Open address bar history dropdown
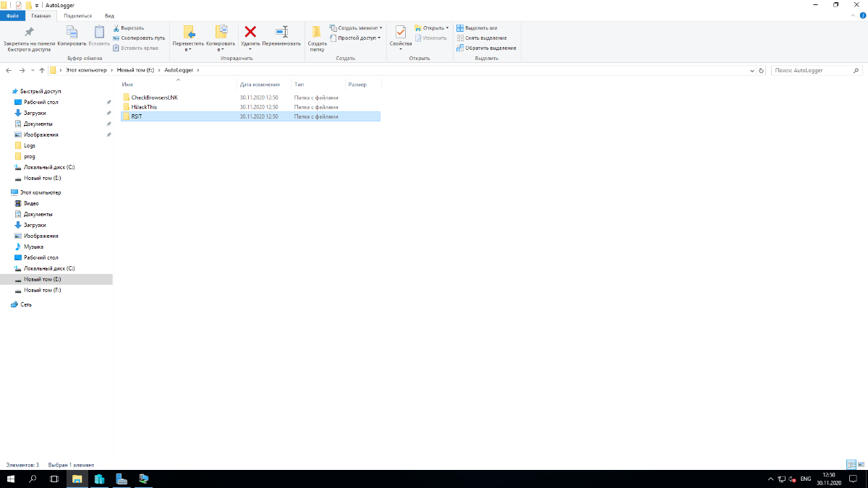The height and width of the screenshot is (488, 868). (x=752, y=71)
